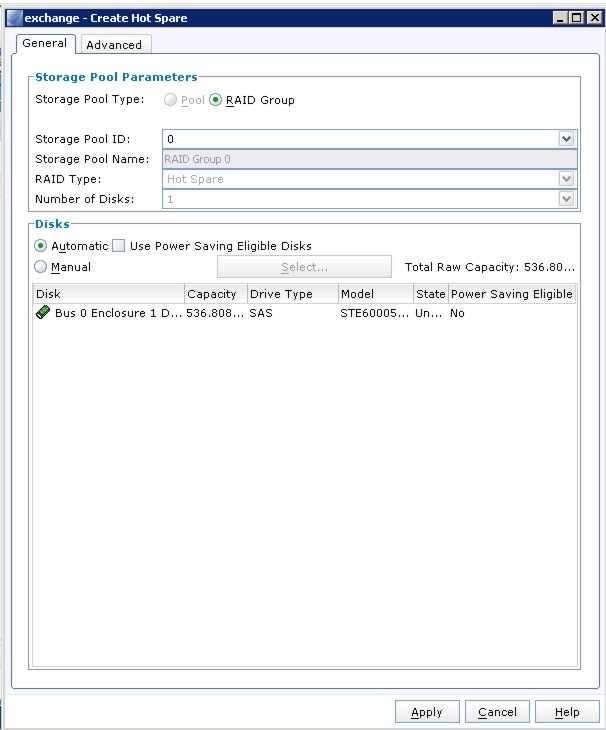Click the Storage Pool Name field
Image resolution: width=606 pixels, height=730 pixels.
370,159
